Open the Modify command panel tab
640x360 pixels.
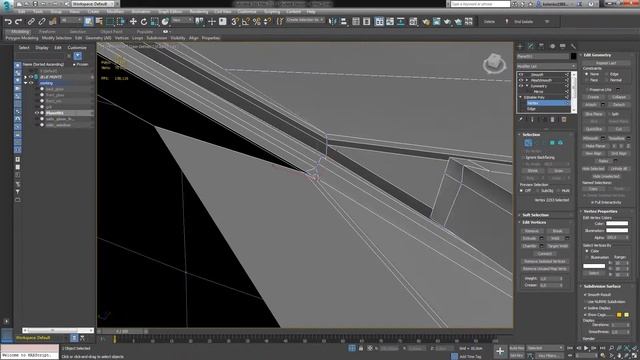[531, 46]
